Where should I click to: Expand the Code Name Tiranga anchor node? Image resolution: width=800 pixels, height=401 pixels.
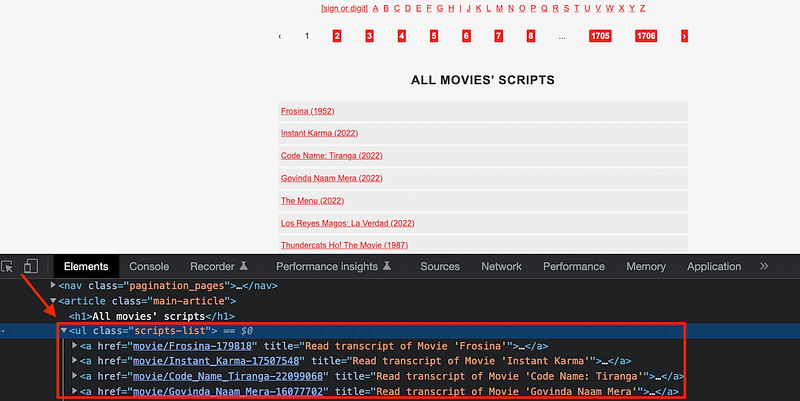[x=74, y=375]
